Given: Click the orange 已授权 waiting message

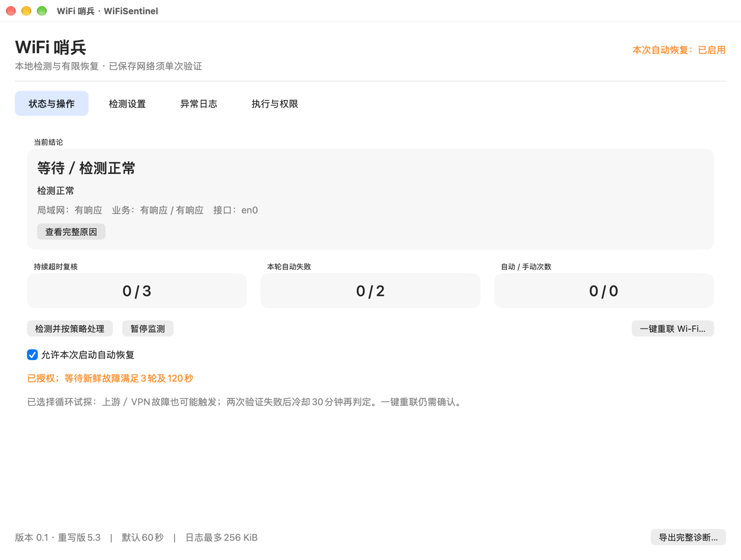Looking at the screenshot, I should tap(110, 378).
